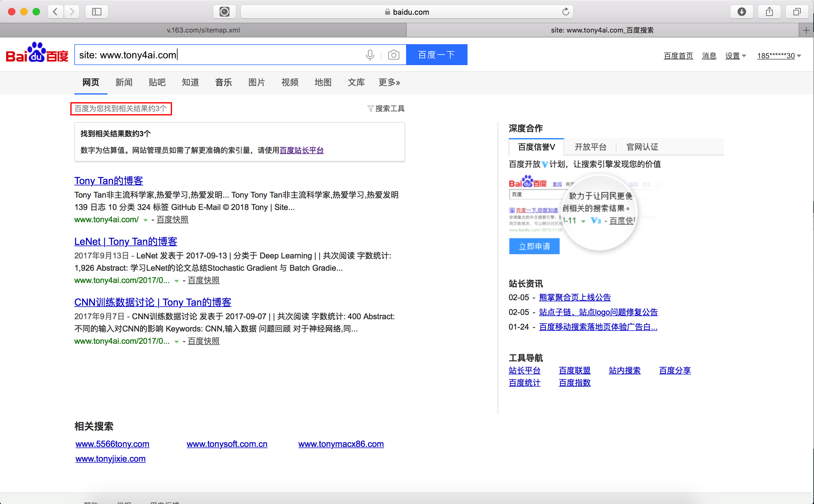
Task: Open the Safari downloads icon
Action: [741, 12]
